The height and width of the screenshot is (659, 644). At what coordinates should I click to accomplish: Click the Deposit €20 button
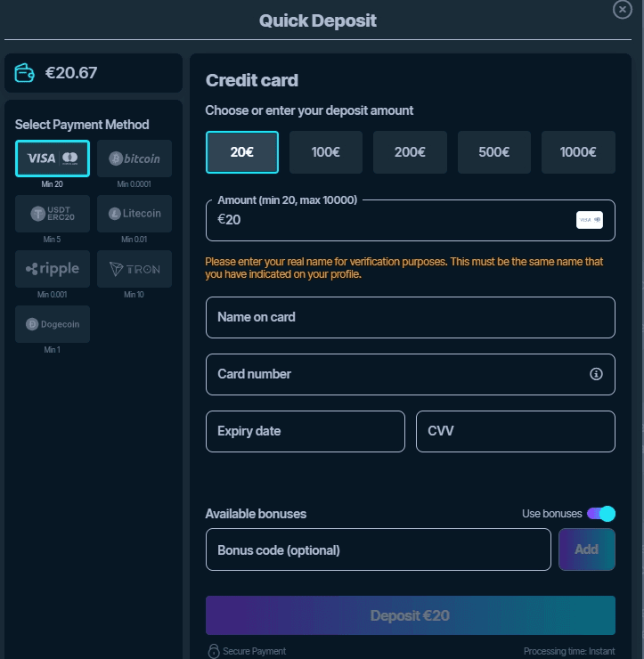[411, 615]
